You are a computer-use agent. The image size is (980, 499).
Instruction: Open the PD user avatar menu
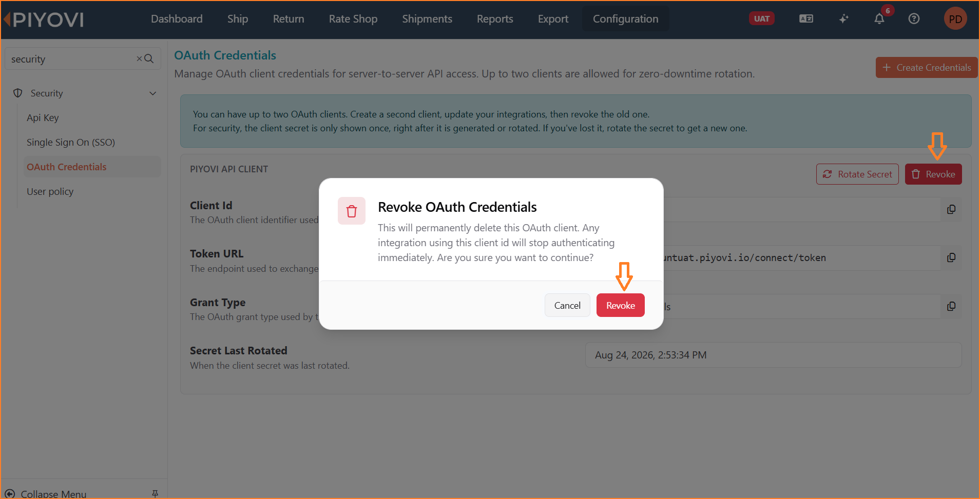[x=955, y=19]
